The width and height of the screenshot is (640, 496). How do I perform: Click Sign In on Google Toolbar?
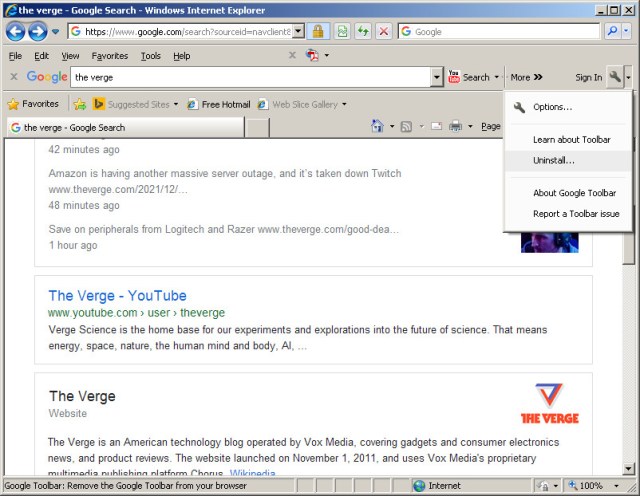click(589, 77)
